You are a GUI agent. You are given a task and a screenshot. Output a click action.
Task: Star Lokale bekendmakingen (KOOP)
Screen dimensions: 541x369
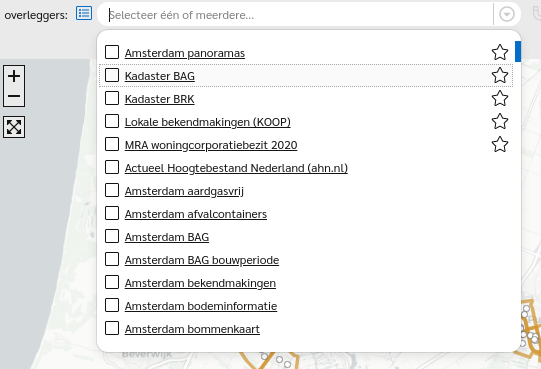(500, 122)
